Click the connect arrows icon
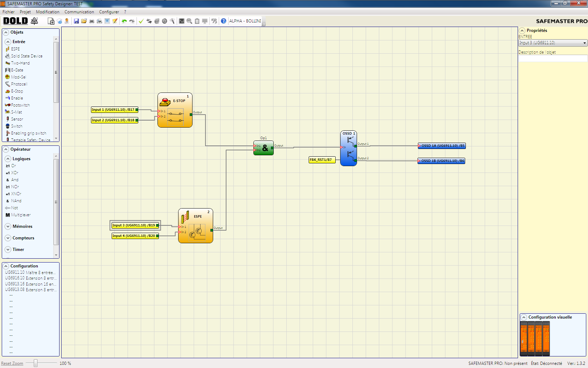The width and height of the screenshot is (588, 368). 149,21
